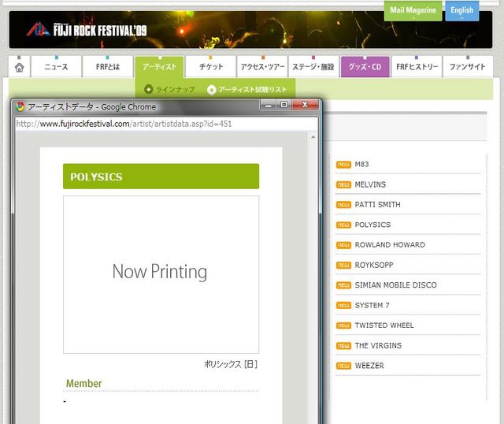The width and height of the screenshot is (504, 424).
Task: Click the 'new' badge beside M83
Action: coord(343,165)
